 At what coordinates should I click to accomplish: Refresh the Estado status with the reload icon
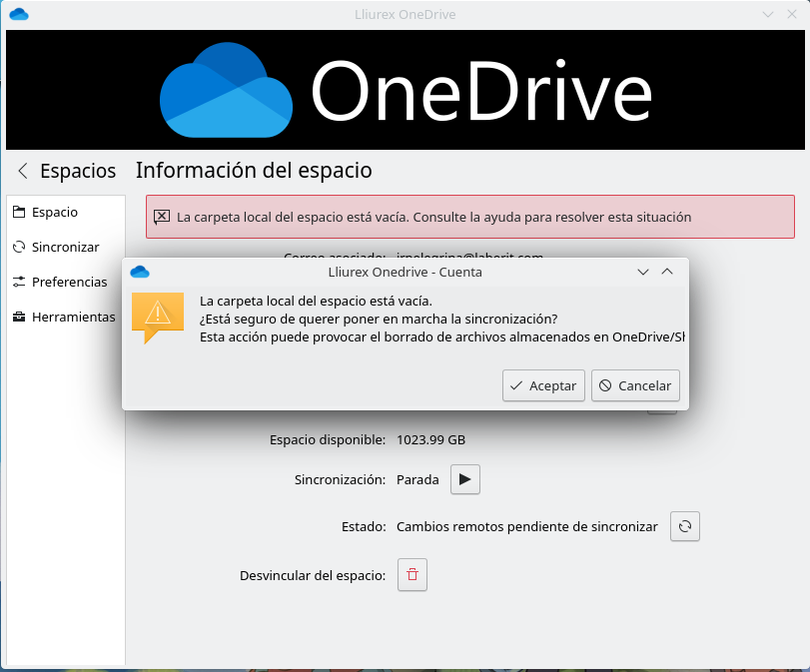684,527
